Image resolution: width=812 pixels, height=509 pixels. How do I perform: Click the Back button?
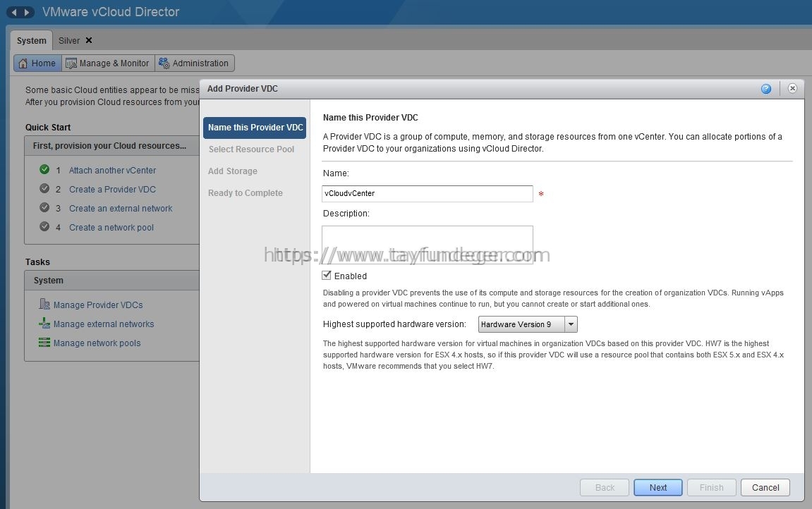(x=605, y=487)
